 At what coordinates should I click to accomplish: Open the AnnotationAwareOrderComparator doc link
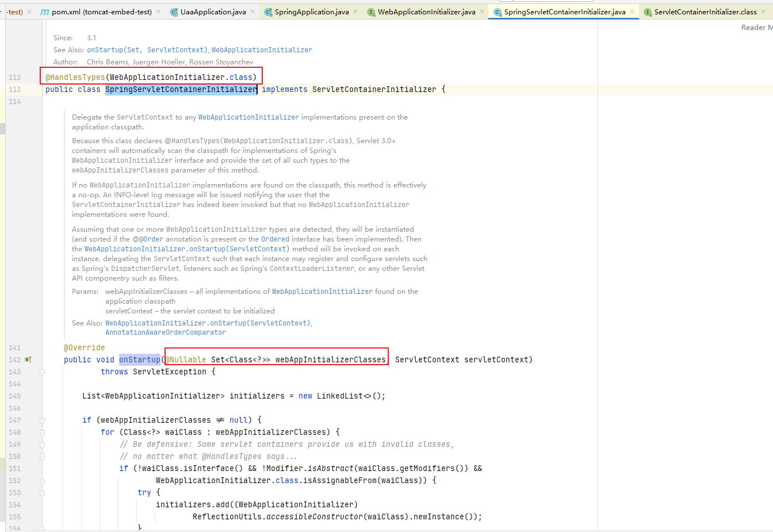166,332
